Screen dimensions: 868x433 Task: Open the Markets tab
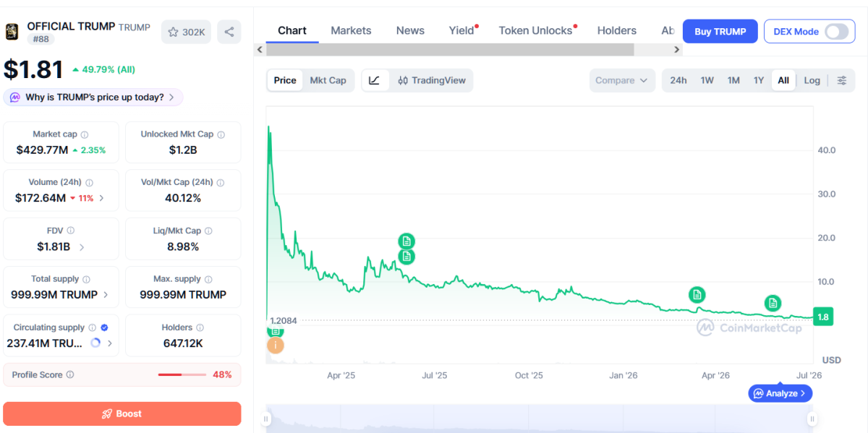(x=351, y=30)
